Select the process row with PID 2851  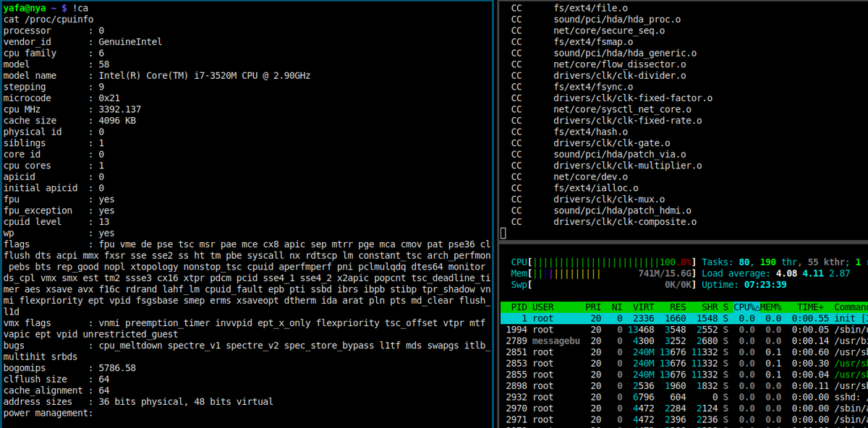684,352
